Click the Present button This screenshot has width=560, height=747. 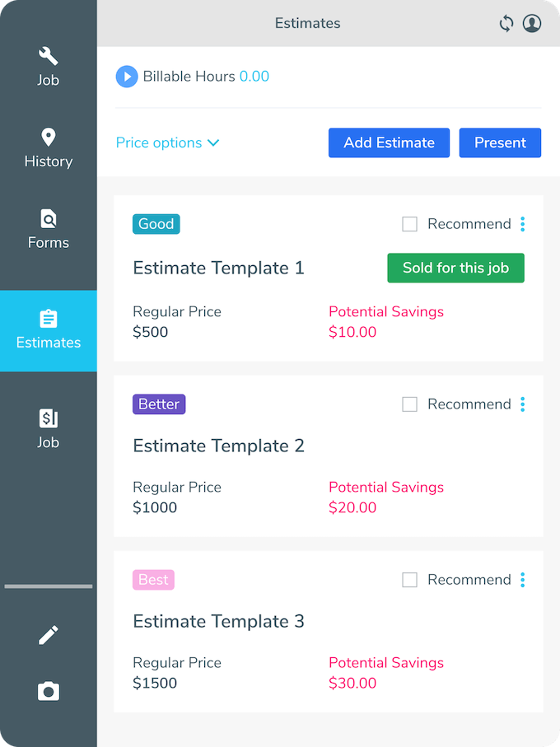point(500,142)
